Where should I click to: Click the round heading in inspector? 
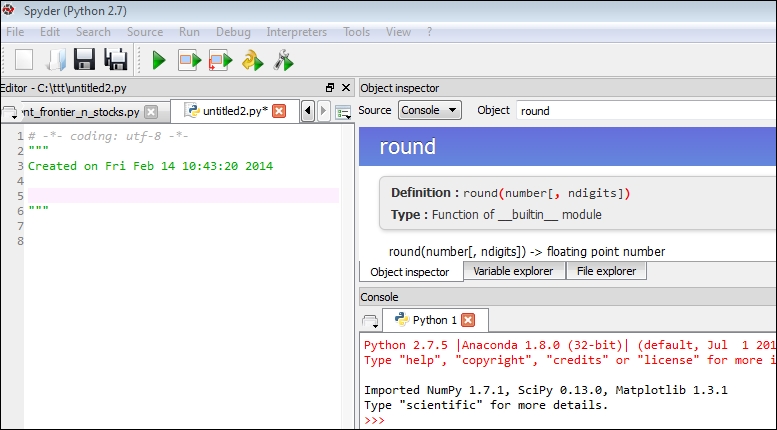pos(407,147)
